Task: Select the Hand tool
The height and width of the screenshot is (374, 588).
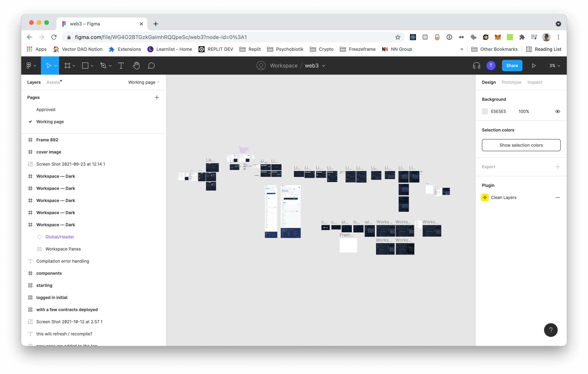Action: (136, 66)
